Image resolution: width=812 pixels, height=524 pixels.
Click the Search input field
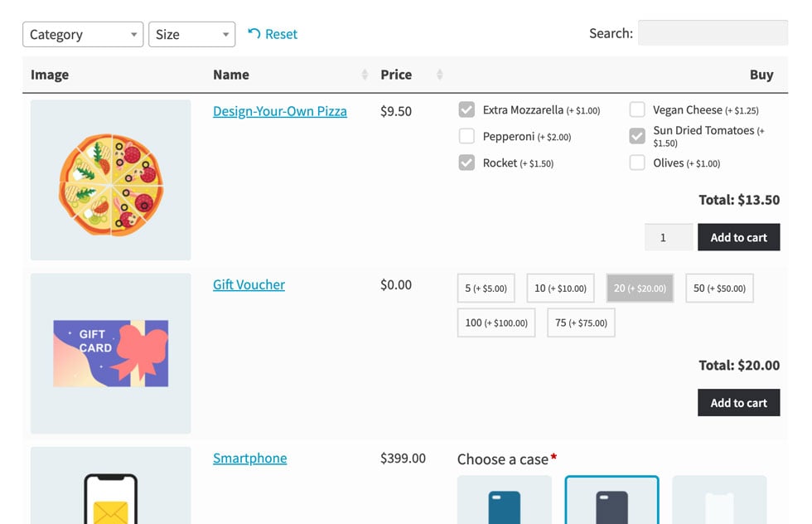(x=713, y=33)
